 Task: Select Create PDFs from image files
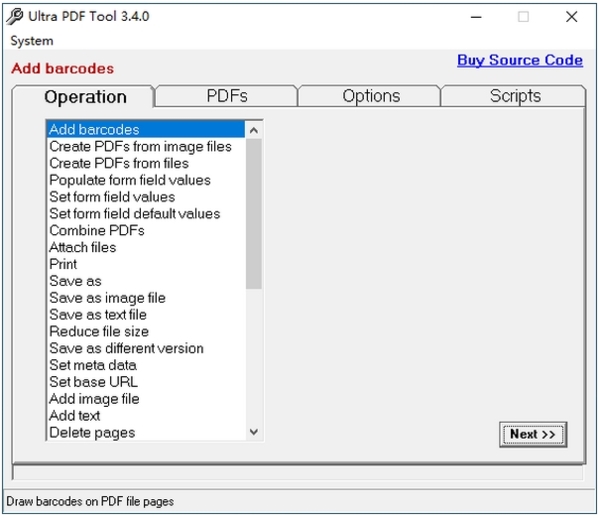pos(146,146)
